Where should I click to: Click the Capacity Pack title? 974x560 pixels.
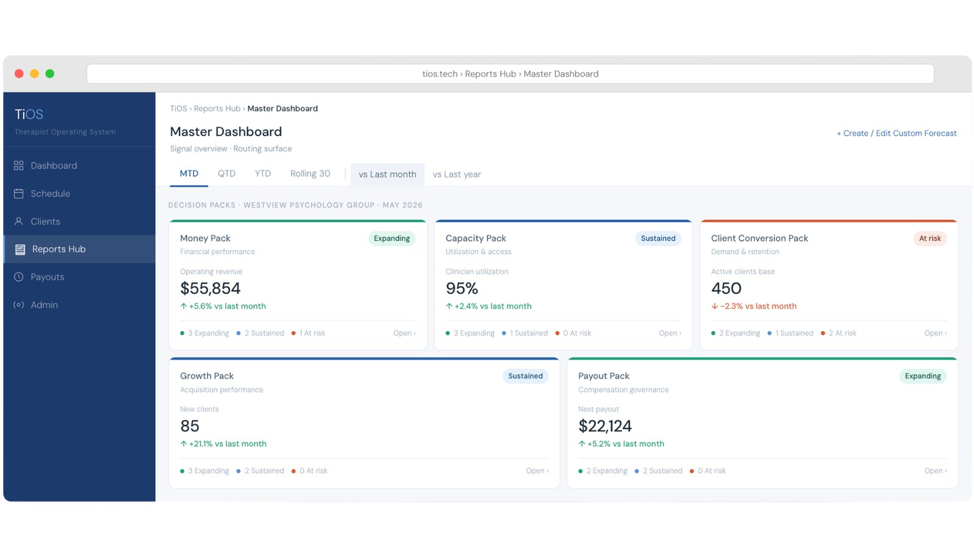(476, 239)
